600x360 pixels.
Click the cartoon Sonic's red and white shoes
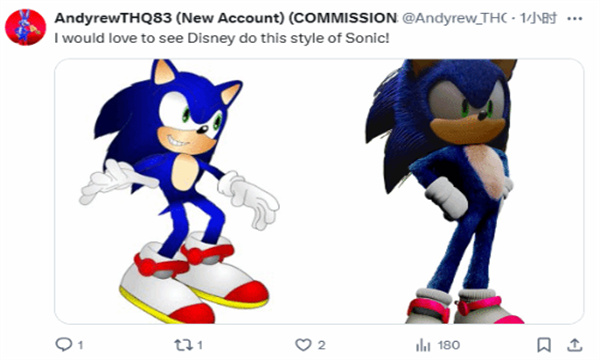tap(193, 277)
